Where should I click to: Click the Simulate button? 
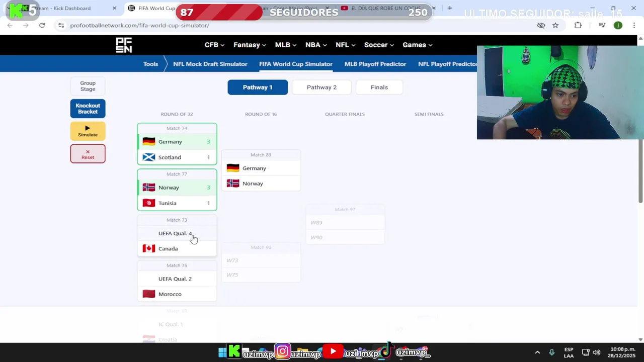point(88,131)
